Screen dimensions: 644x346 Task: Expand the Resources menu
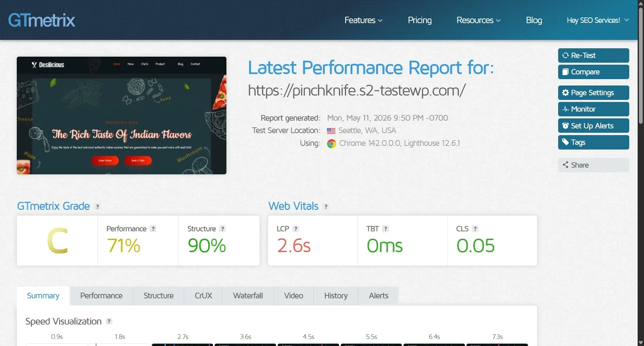point(479,20)
